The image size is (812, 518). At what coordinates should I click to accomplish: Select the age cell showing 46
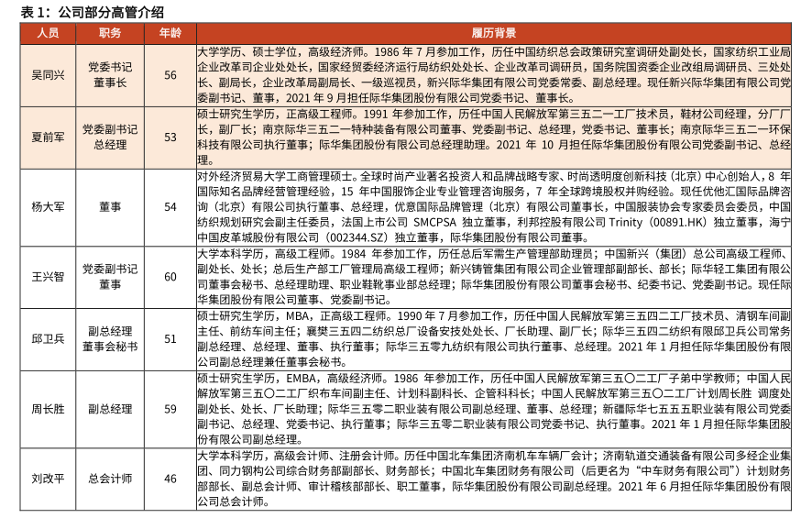[170, 478]
